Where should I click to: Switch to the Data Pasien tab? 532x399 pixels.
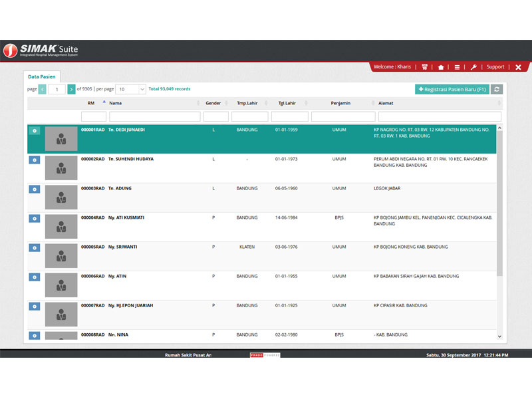pyautogui.click(x=42, y=77)
